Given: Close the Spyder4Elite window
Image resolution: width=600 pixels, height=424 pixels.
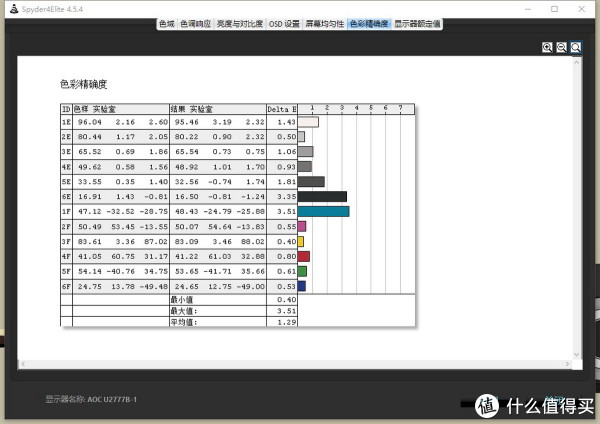Looking at the screenshot, I should [x=582, y=9].
